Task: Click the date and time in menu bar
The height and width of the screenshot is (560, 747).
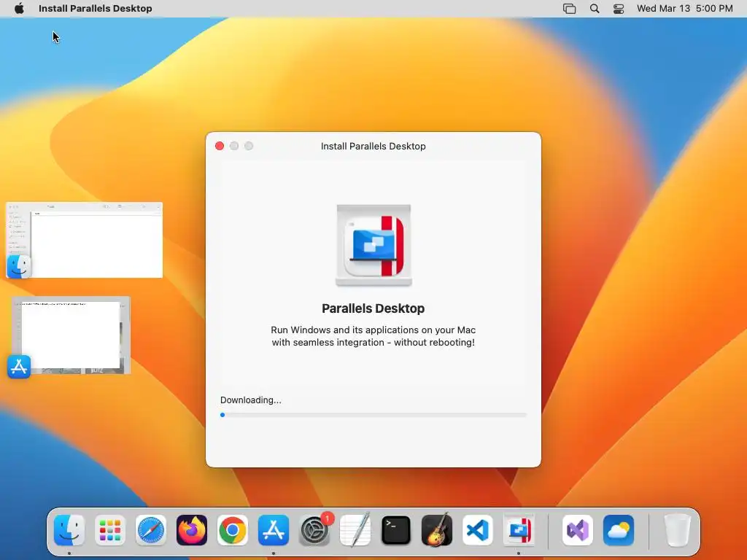Action: [x=684, y=9]
